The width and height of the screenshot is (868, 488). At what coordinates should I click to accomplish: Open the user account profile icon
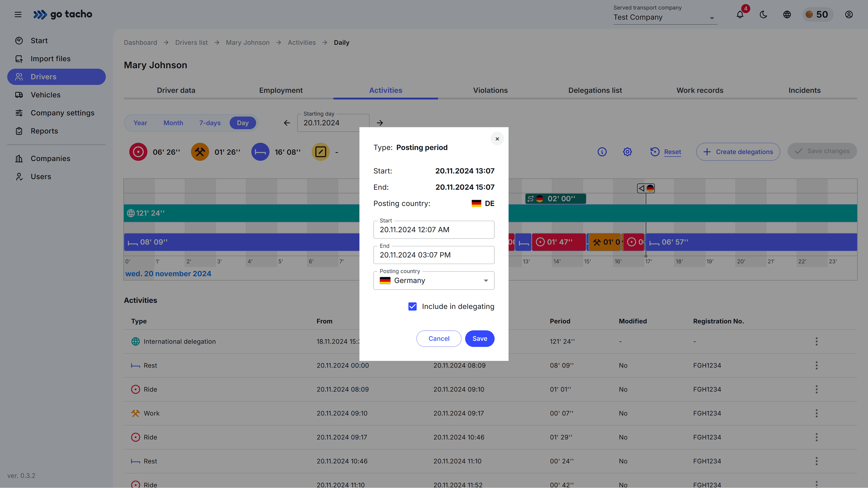[x=849, y=14]
